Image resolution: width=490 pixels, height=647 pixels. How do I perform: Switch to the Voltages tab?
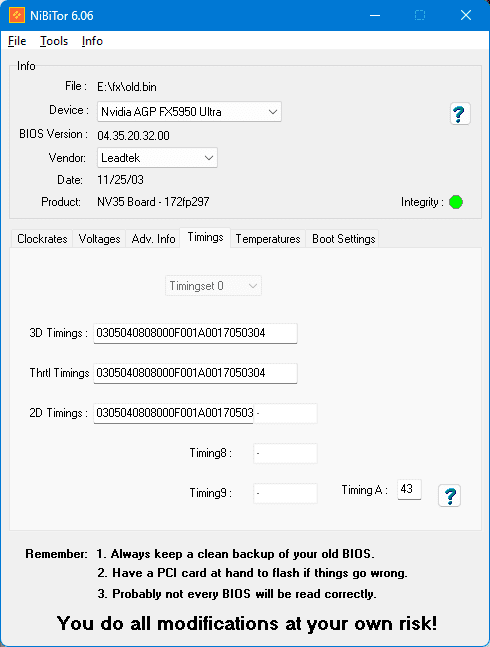pos(99,239)
